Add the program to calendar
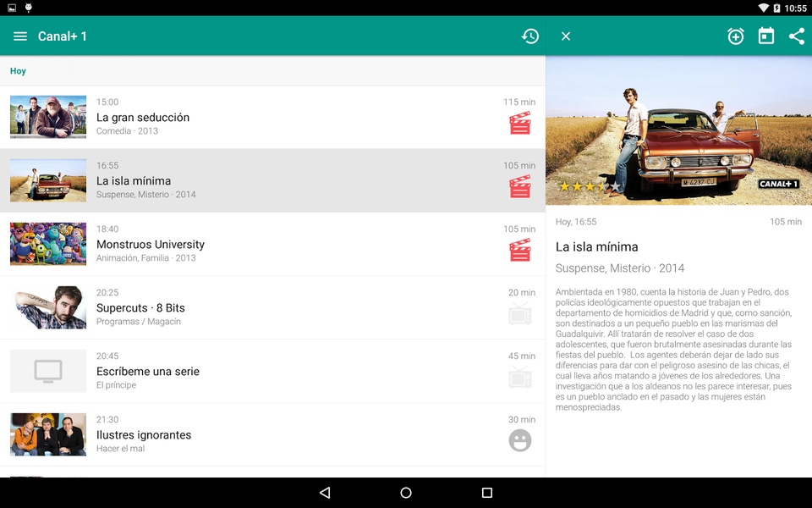Image resolution: width=812 pixels, height=508 pixels. (x=766, y=36)
